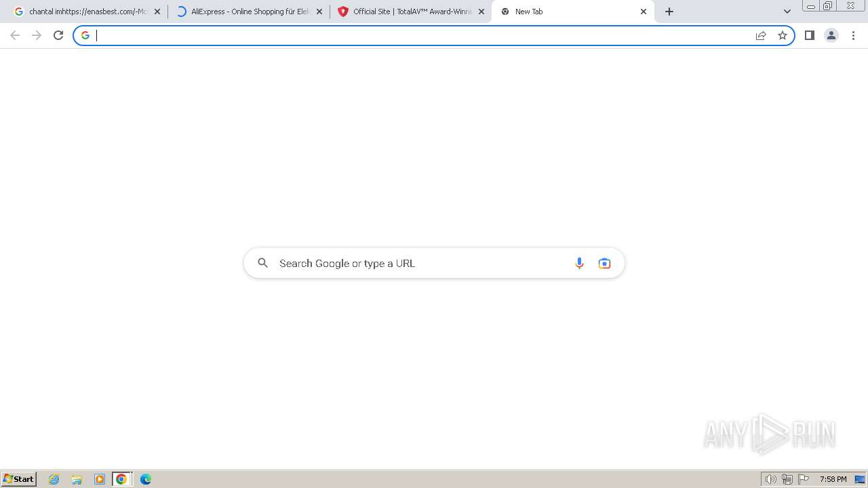Close the TotalAV Official Site tab

(x=481, y=12)
